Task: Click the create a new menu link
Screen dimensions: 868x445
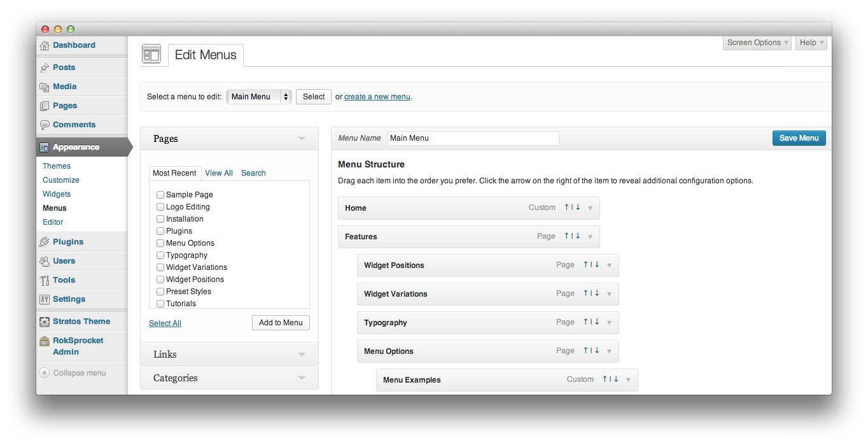Action: click(x=377, y=97)
